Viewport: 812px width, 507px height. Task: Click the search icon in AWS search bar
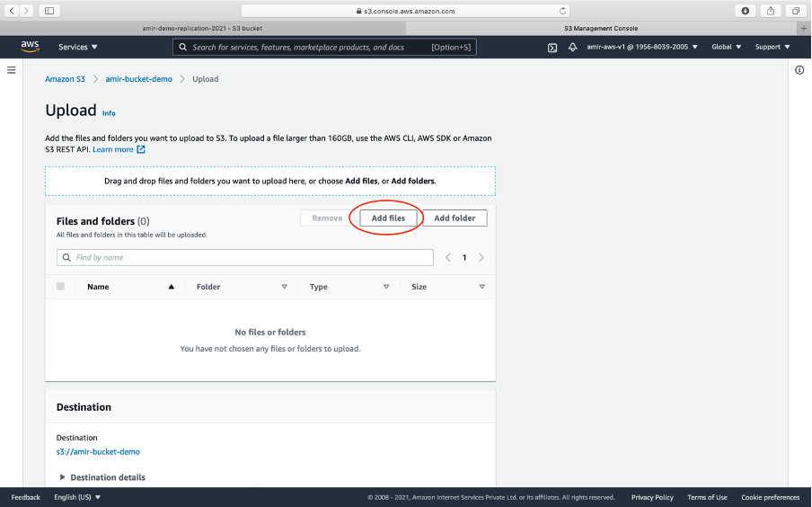tap(183, 47)
